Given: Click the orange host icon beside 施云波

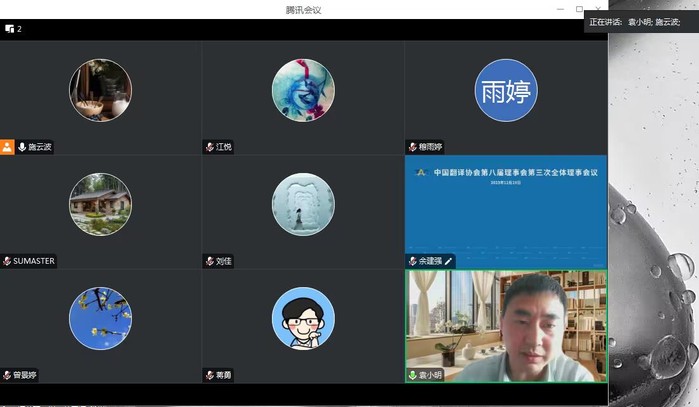Looking at the screenshot, I should pos(7,147).
